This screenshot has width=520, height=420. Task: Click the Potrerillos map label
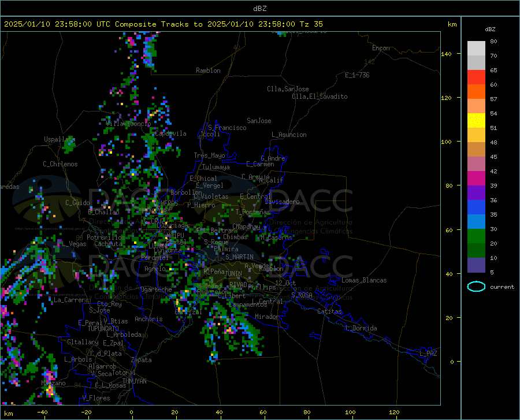tap(106, 237)
